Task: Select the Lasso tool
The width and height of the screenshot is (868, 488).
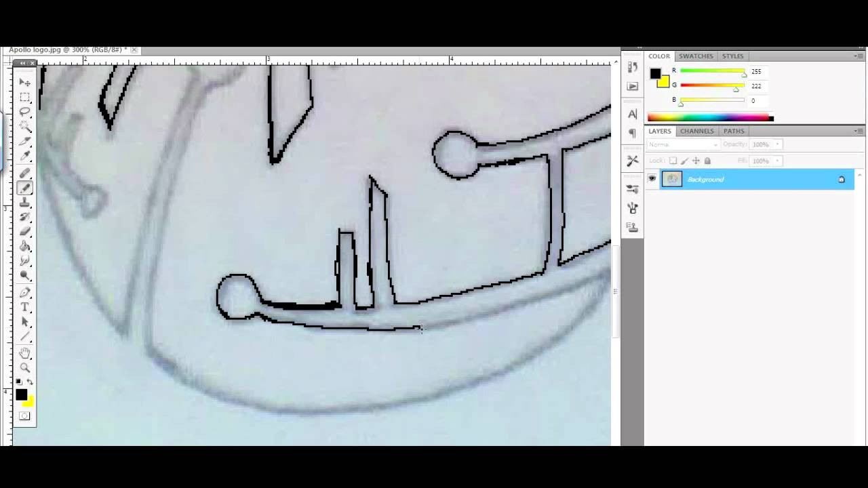Action: 25,112
